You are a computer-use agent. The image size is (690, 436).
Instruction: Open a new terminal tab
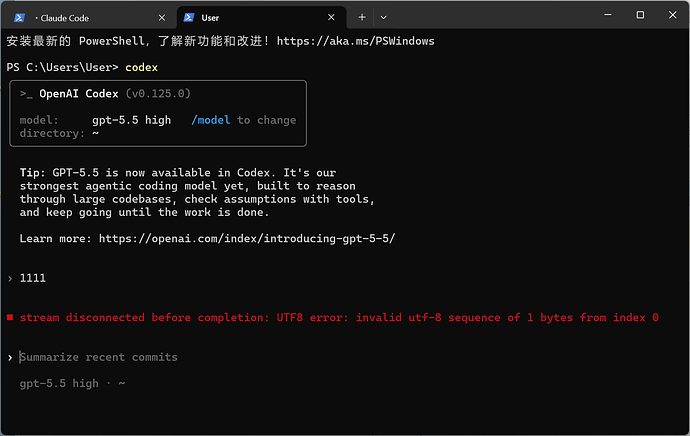pyautogui.click(x=362, y=17)
